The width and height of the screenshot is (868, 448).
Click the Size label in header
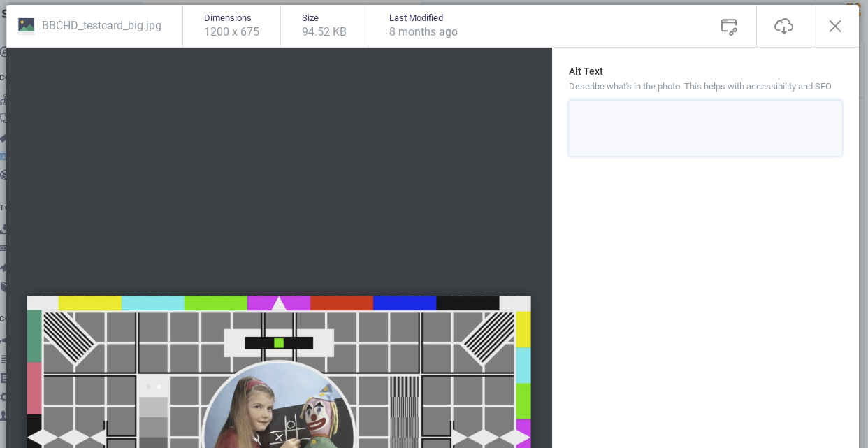click(310, 18)
